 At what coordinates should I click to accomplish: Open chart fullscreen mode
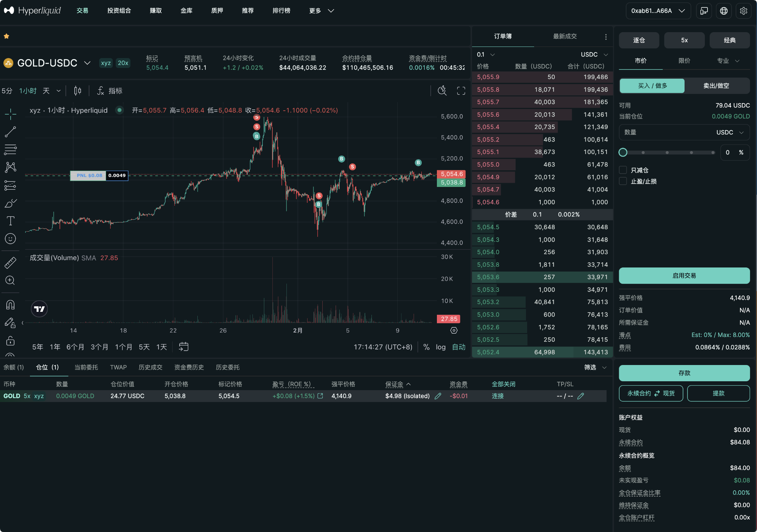(x=461, y=91)
